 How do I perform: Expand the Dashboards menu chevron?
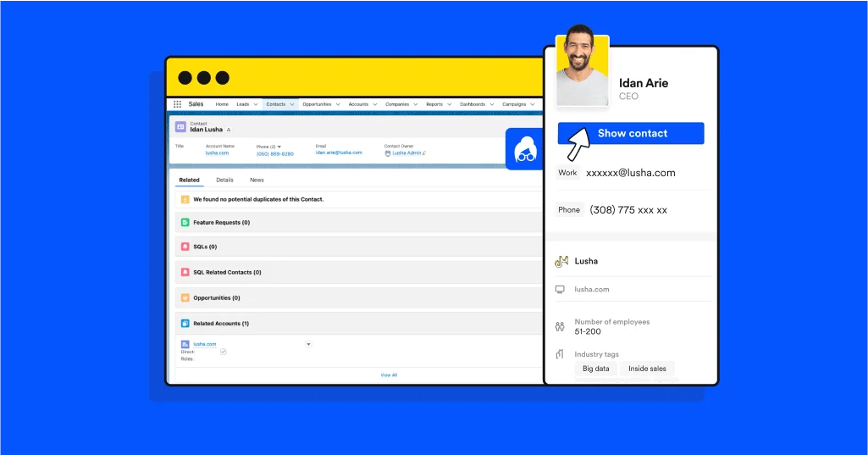click(x=491, y=104)
